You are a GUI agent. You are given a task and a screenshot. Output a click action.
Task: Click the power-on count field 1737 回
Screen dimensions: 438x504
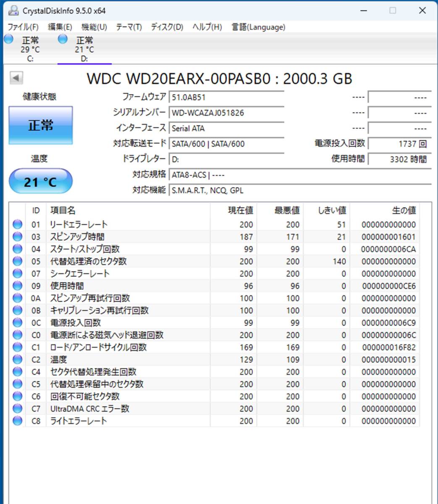[x=400, y=144]
